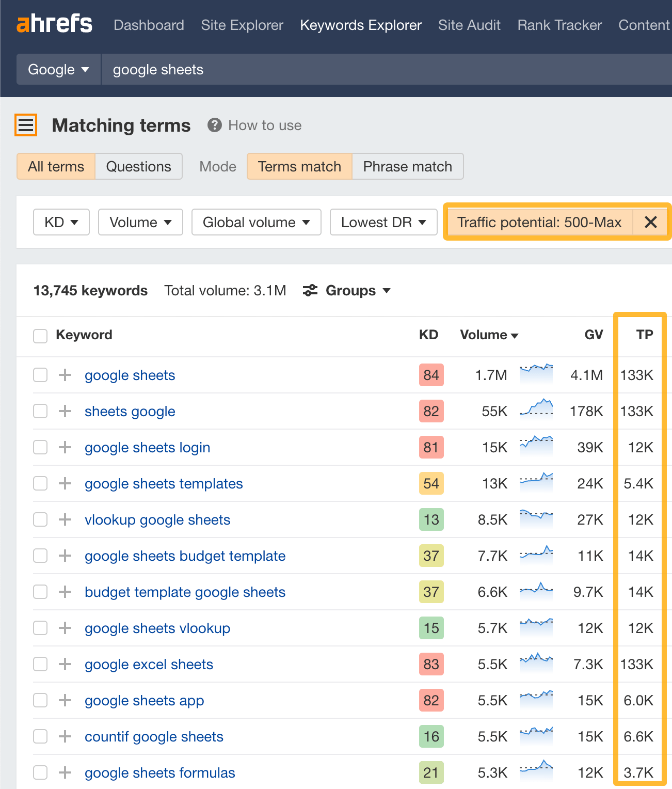Add 'vlookup google sheets' using the plus icon
672x789 pixels.
65,519
